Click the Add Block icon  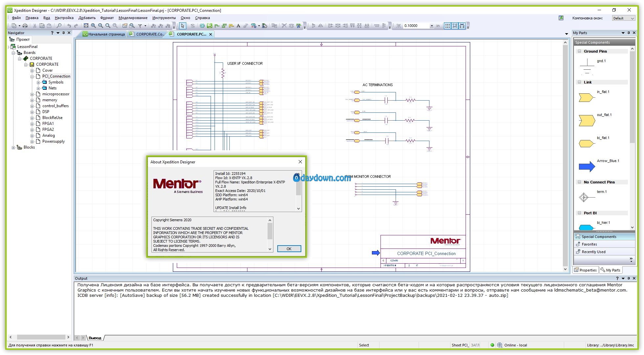[x=202, y=26]
